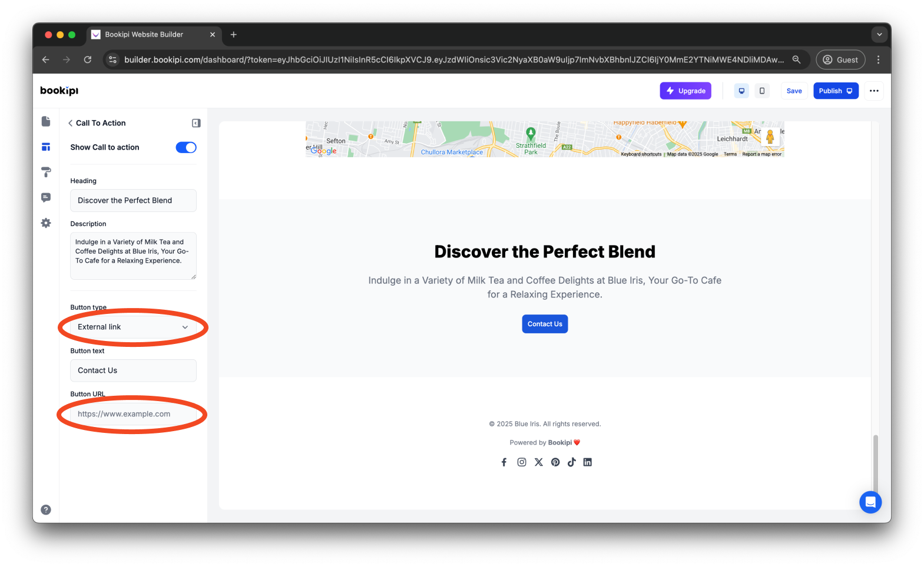Click the Google logo on map

pyautogui.click(x=324, y=151)
